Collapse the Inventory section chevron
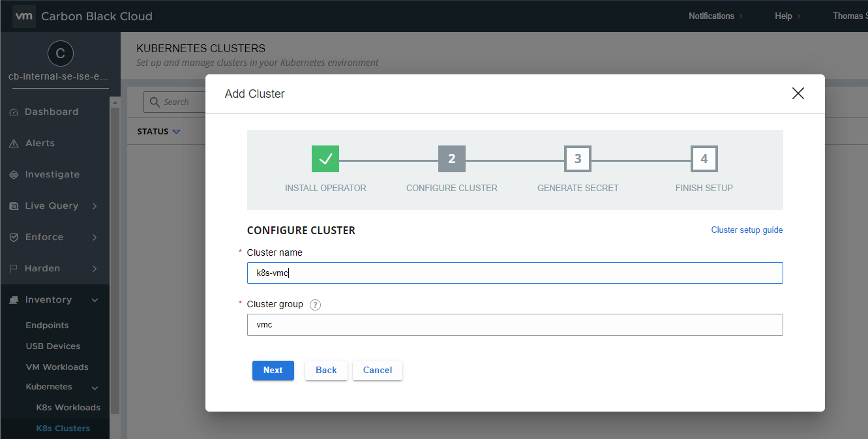868x439 pixels. pos(95,300)
